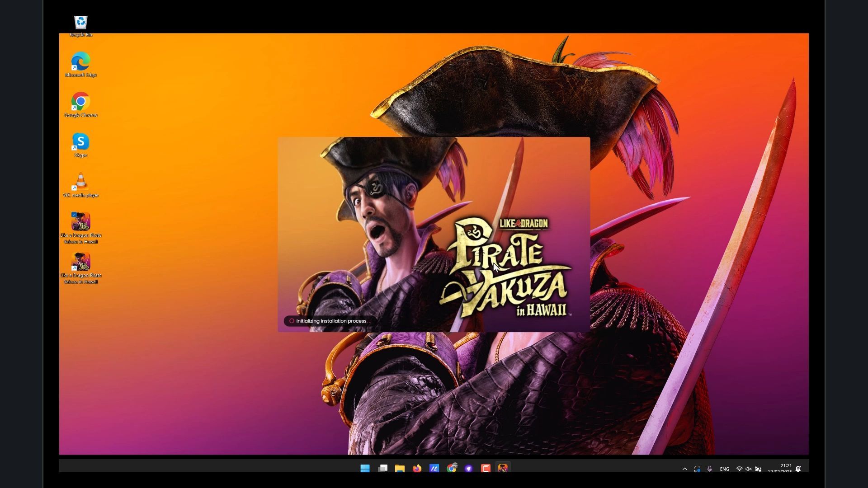Viewport: 868px width, 488px height.
Task: Open the Microsoft Edge desktop shortcut
Action: point(81,65)
